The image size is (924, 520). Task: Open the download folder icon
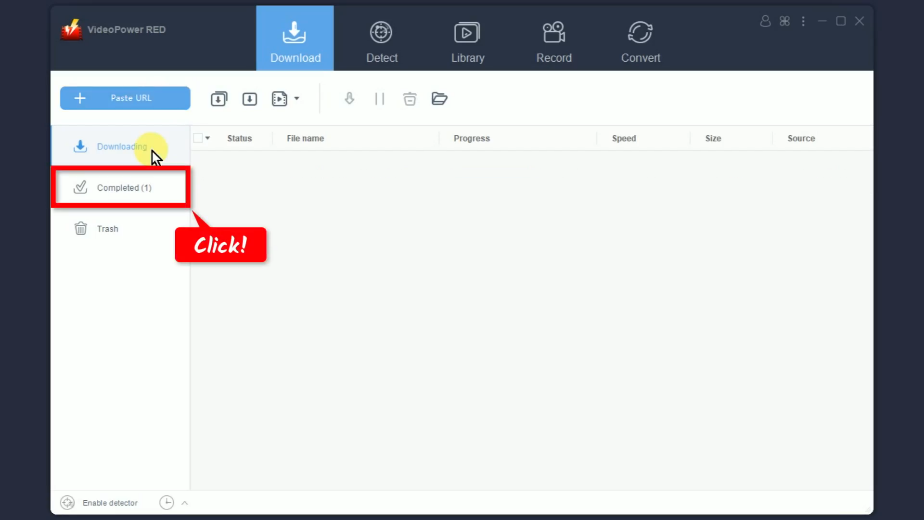point(439,98)
